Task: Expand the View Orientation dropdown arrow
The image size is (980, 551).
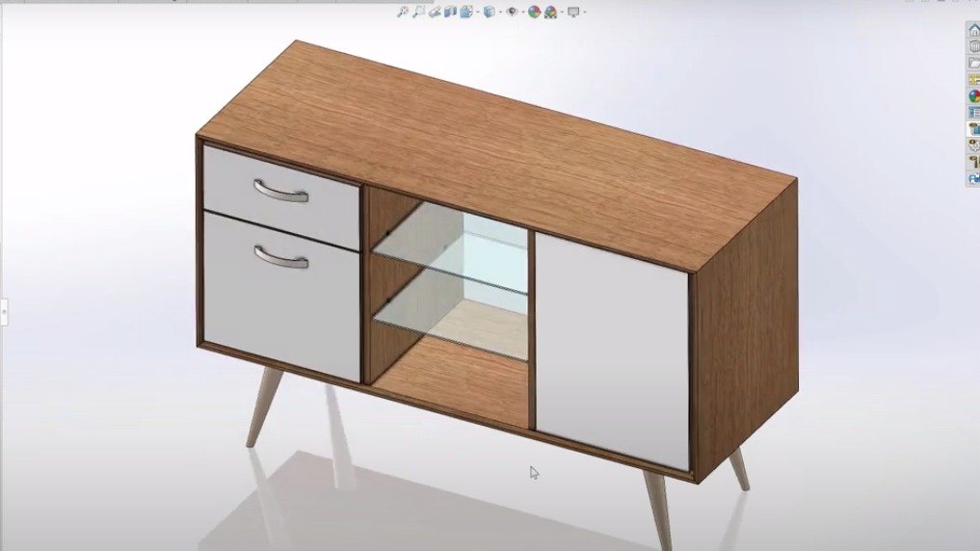Action: point(478,12)
